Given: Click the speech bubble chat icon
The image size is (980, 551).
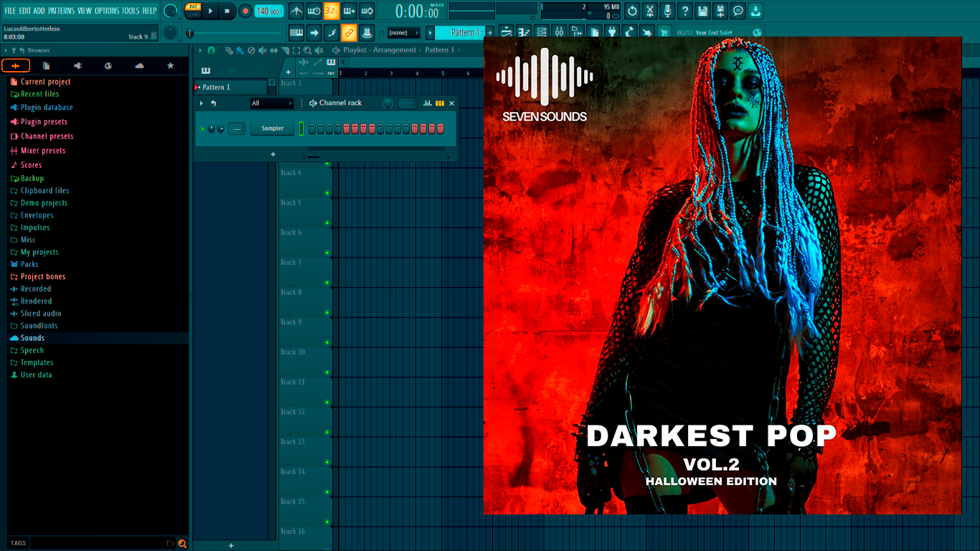Looking at the screenshot, I should tap(738, 11).
